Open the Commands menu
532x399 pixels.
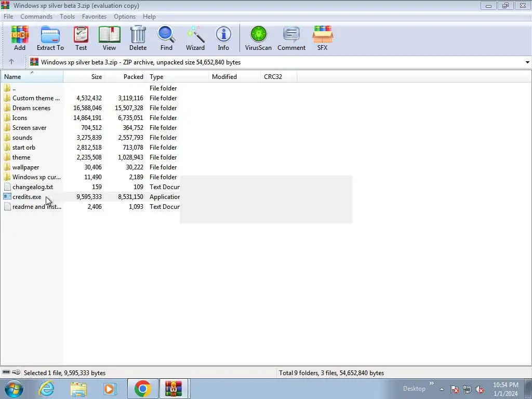click(x=36, y=16)
